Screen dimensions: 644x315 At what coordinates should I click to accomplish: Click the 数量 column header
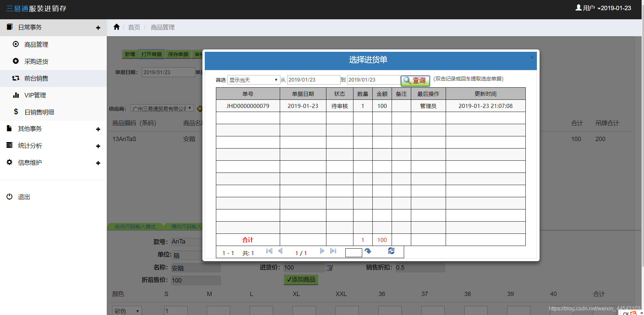tap(363, 94)
